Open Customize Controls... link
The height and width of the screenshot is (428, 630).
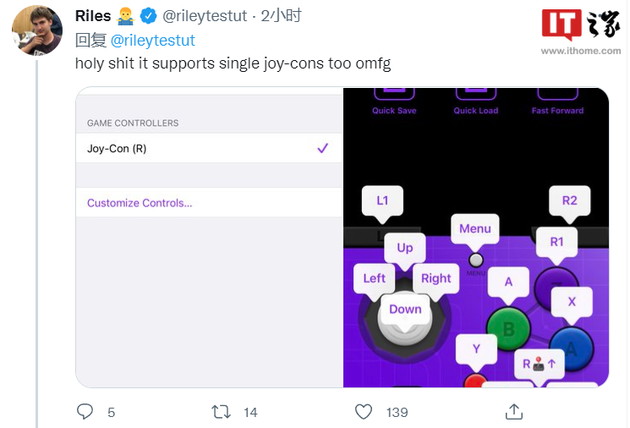pos(140,203)
